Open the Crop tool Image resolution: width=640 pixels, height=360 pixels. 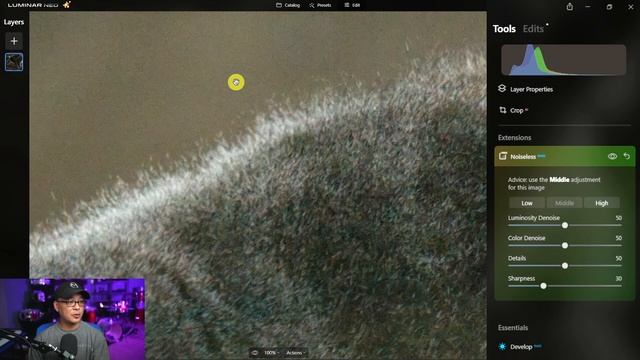(516, 110)
